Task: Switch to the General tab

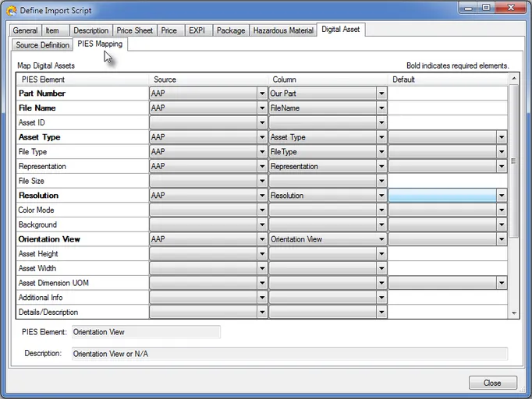Action: point(25,30)
